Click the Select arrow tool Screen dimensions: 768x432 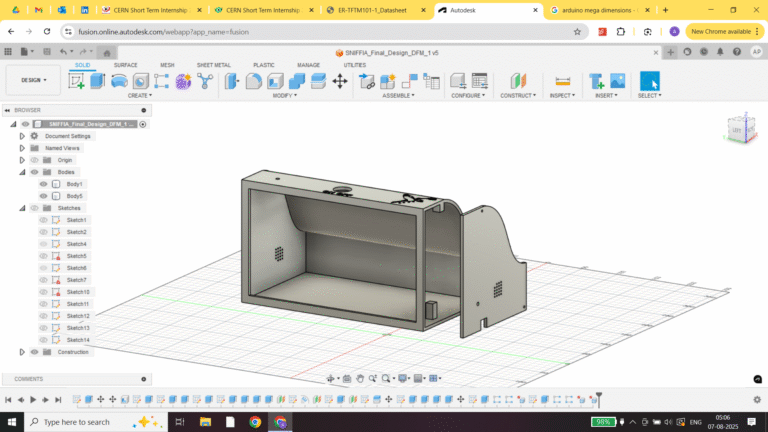pos(649,81)
